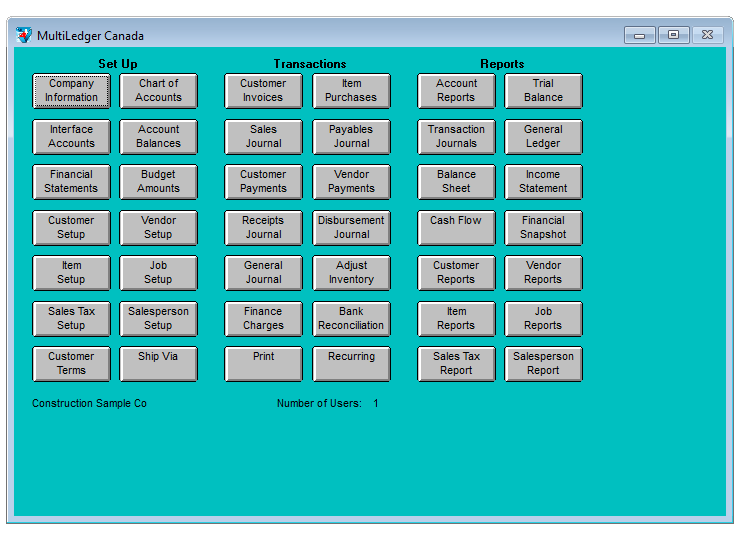Open Company Information setup

[71, 91]
